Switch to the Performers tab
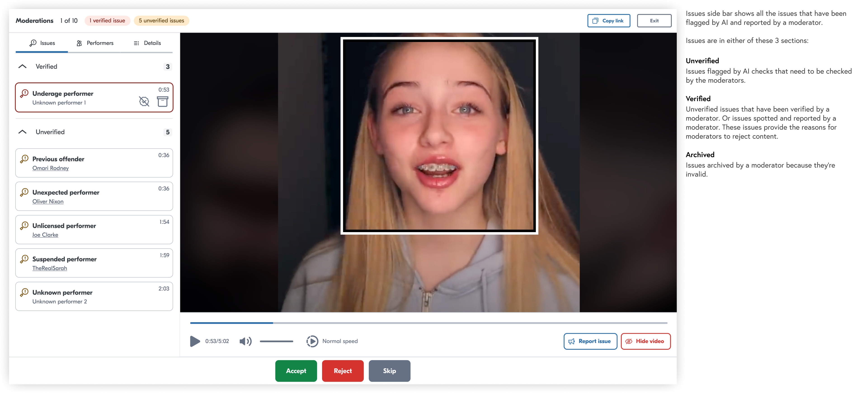 tap(95, 43)
